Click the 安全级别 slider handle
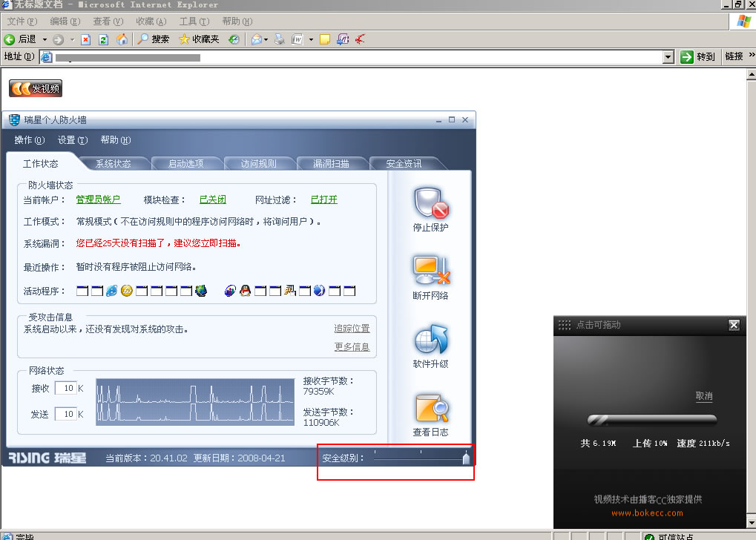The width and height of the screenshot is (756, 540). [x=466, y=458]
